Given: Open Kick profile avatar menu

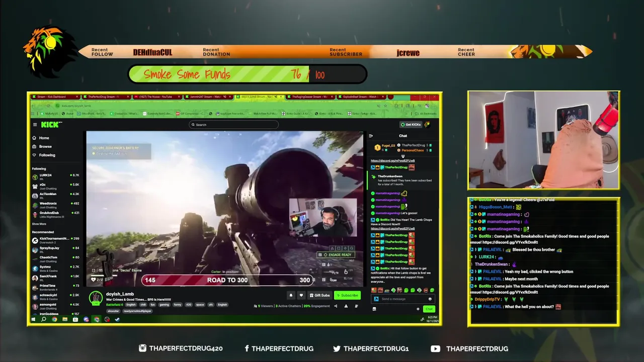Looking at the screenshot, I should pyautogui.click(x=427, y=125).
